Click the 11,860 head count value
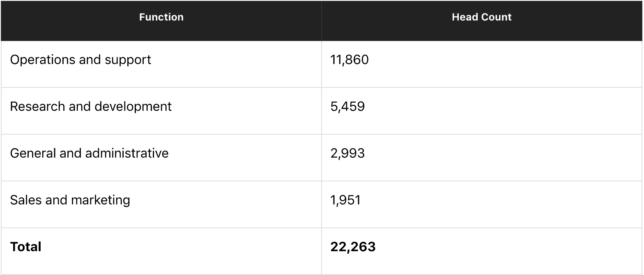This screenshot has width=644, height=275. coord(350,60)
